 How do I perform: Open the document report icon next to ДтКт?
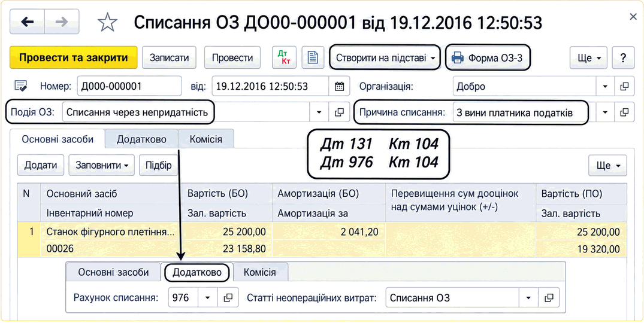click(x=313, y=57)
